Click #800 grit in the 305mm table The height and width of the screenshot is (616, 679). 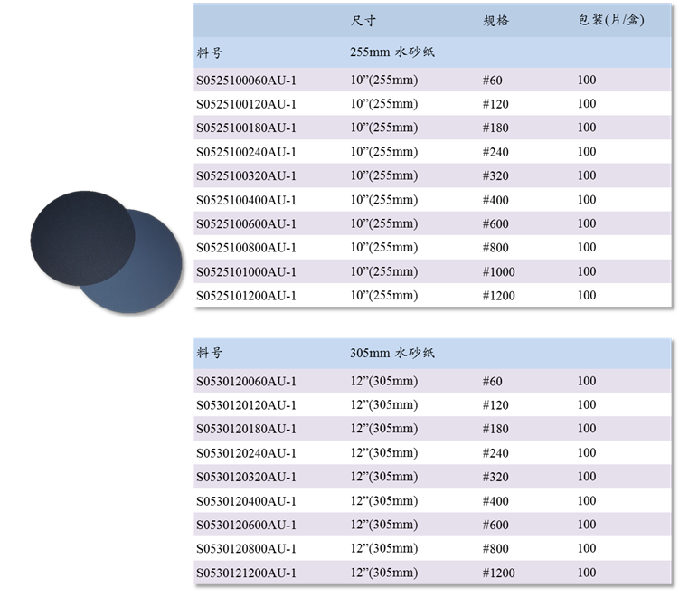click(495, 548)
